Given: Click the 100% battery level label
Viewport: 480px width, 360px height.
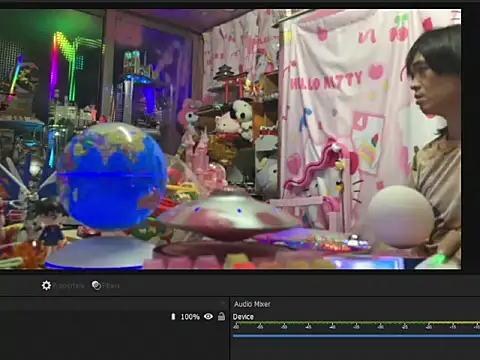Looking at the screenshot, I should click(190, 317).
